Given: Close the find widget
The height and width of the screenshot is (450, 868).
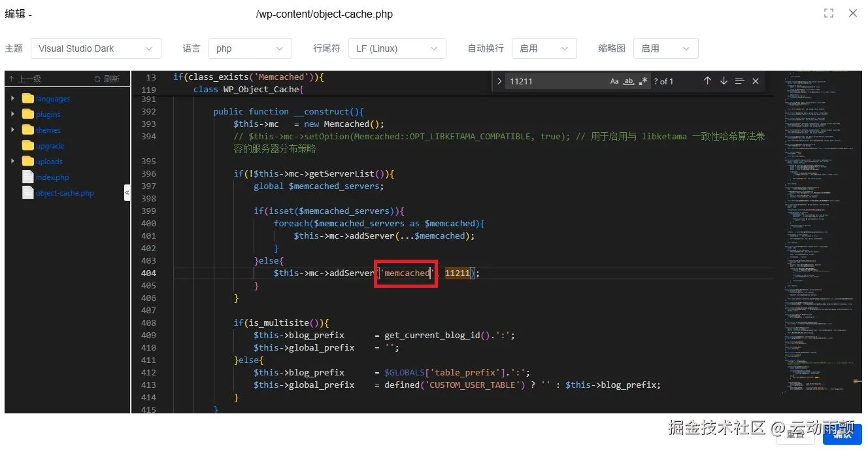Looking at the screenshot, I should (756, 81).
